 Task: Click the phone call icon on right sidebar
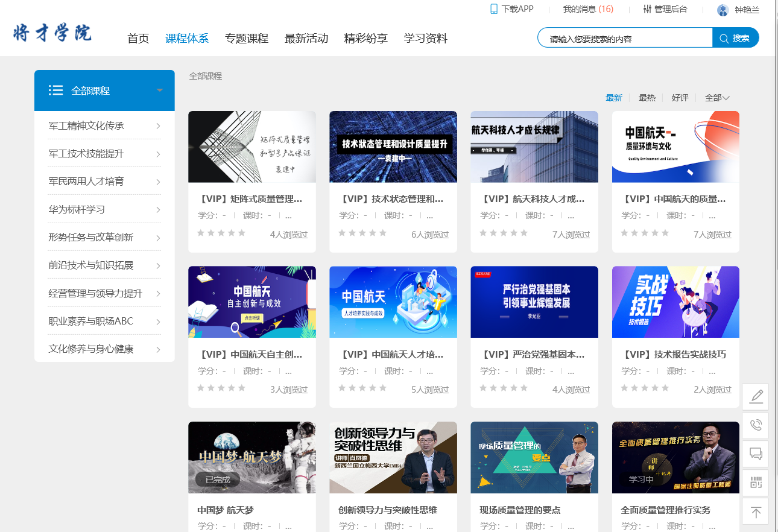[x=756, y=425]
